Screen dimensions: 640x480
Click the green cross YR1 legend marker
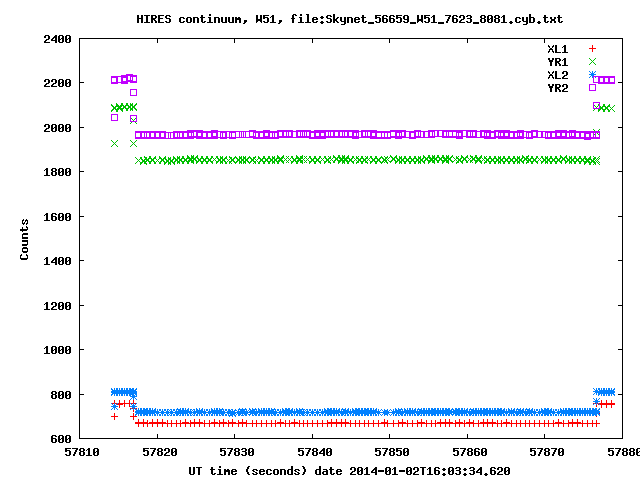click(592, 62)
